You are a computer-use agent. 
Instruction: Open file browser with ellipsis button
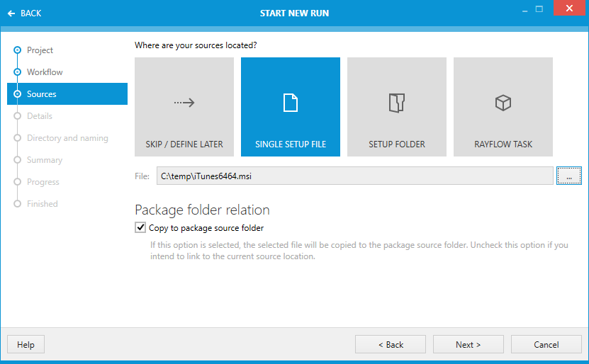point(568,176)
